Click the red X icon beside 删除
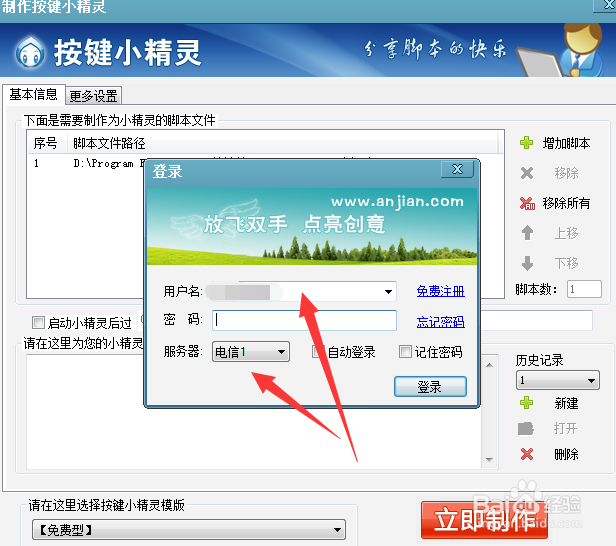Viewport: 616px width, 546px height. pos(526,454)
